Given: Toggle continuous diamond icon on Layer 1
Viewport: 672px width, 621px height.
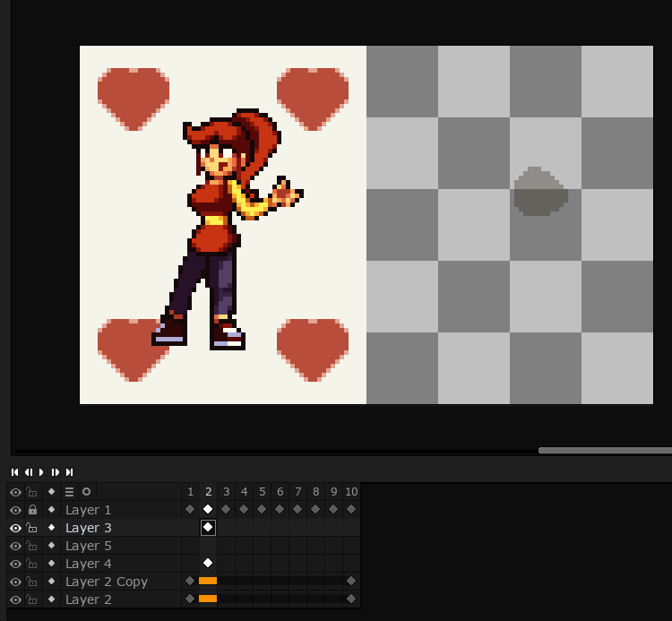Looking at the screenshot, I should 51,509.
